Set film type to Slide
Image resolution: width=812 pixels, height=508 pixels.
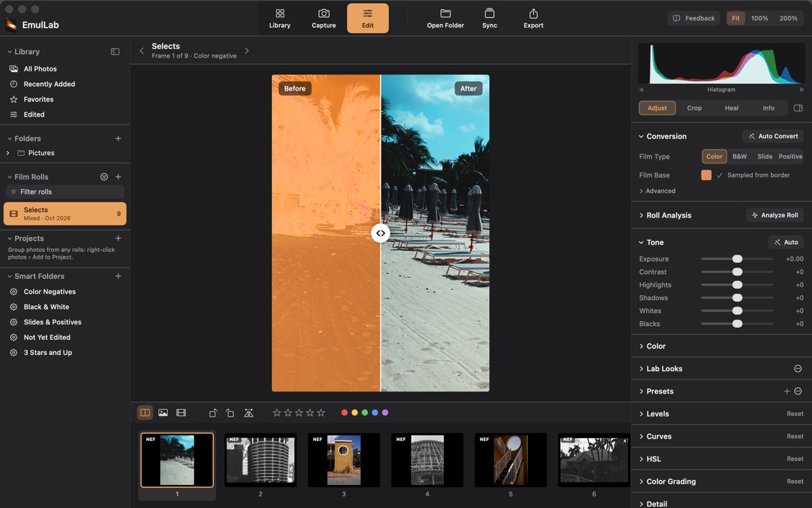[x=765, y=156]
